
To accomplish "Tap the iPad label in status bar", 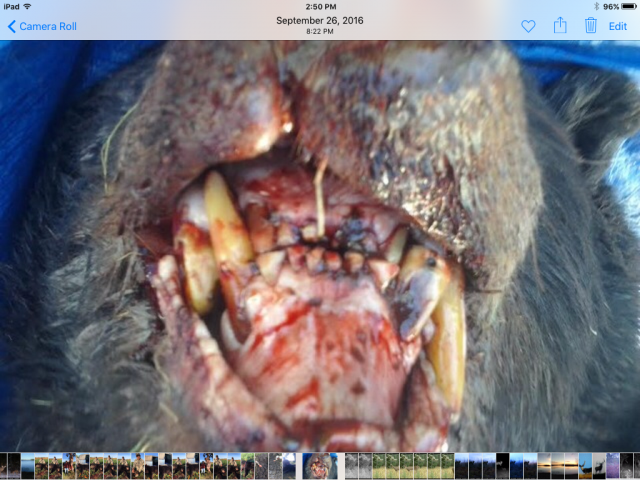I will pos(11,6).
